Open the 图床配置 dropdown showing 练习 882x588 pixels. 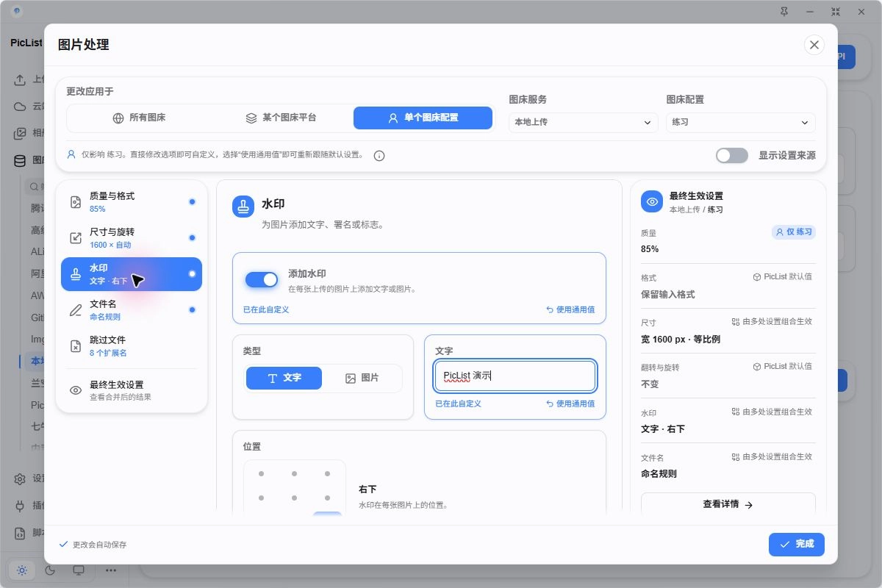coord(740,122)
